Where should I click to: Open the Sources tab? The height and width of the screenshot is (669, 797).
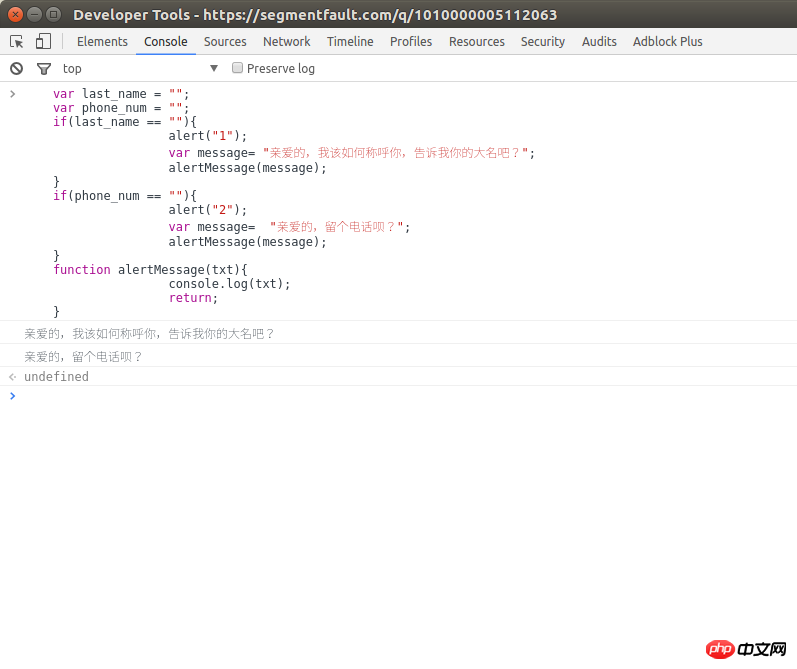[x=225, y=41]
